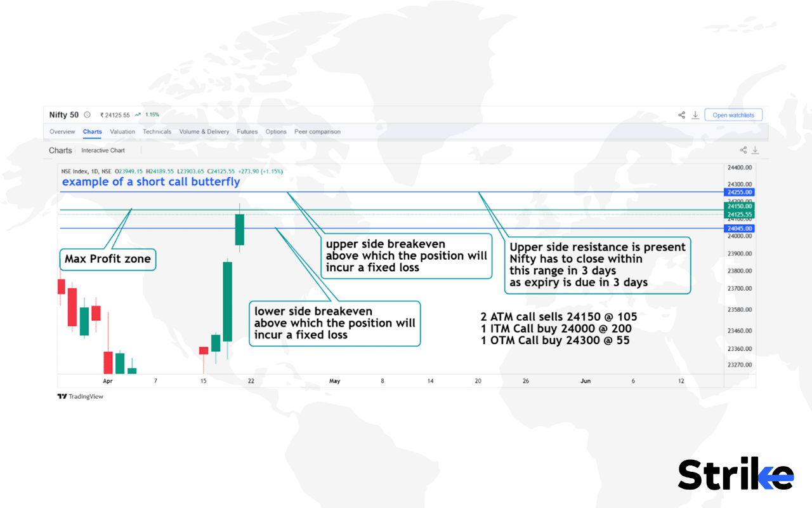Click the download icon next to Open watchlists
Image resolution: width=812 pixels, height=508 pixels.
695,115
